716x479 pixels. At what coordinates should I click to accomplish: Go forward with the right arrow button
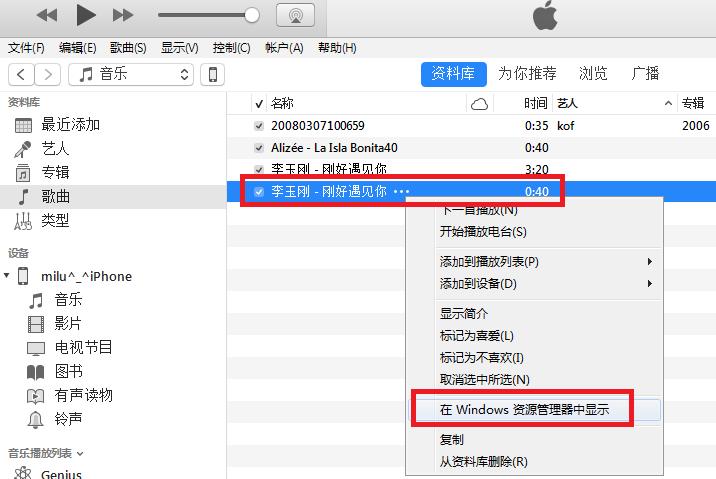point(47,74)
